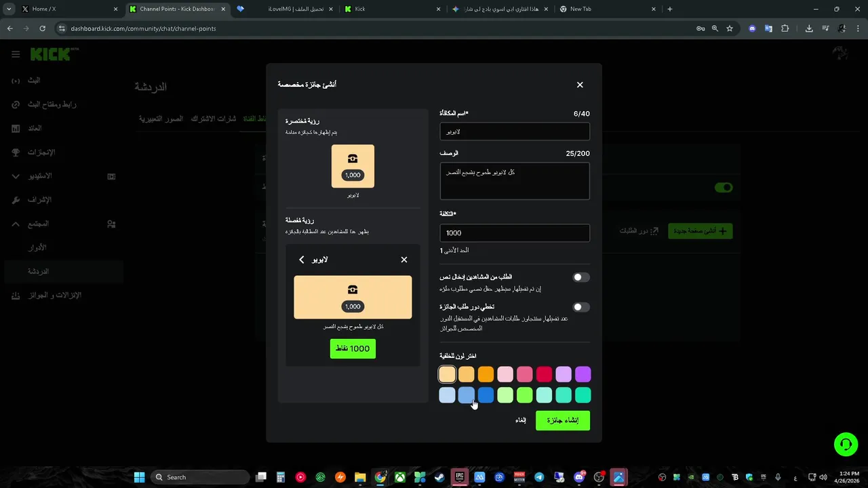Viewport: 868px width, 488px height.
Task: Open Epic Games from the taskbar
Action: click(x=460, y=477)
